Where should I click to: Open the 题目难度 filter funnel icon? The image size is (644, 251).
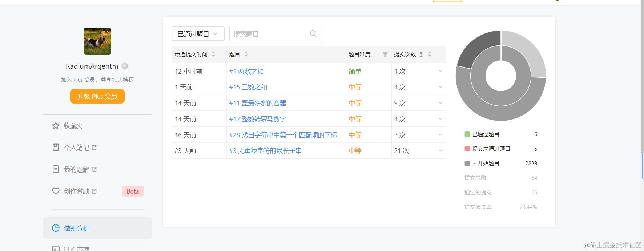pos(385,54)
